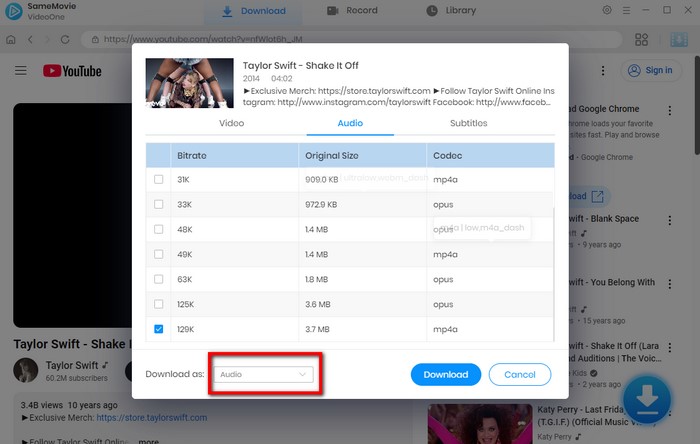Open the Download top tab
This screenshot has height=444, width=700.
[254, 11]
